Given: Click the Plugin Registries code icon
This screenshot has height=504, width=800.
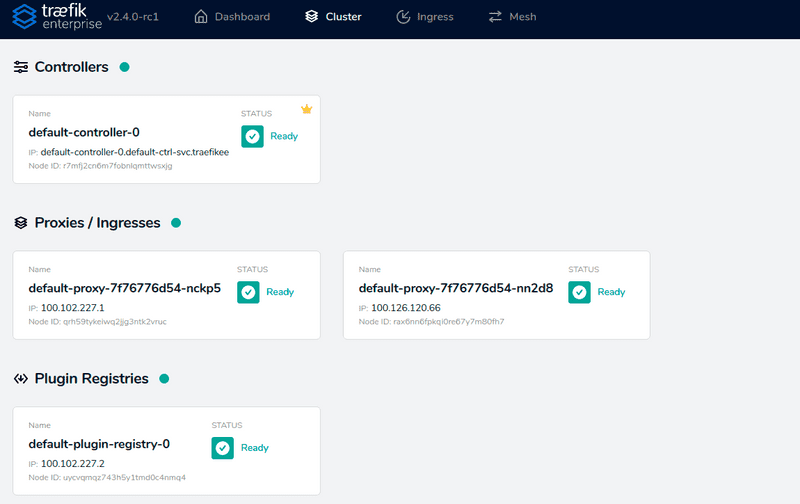Looking at the screenshot, I should 21,379.
